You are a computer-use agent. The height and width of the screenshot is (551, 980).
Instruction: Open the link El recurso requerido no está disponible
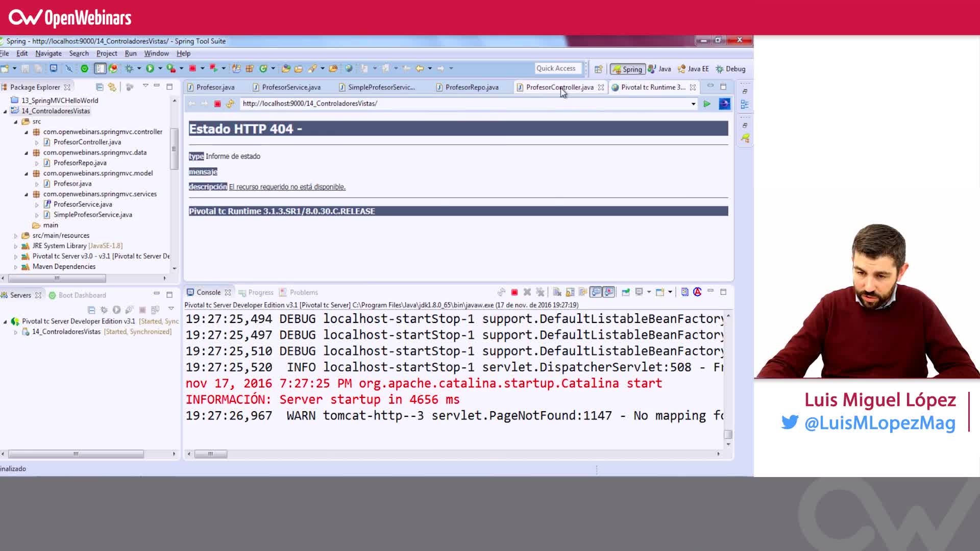click(287, 186)
